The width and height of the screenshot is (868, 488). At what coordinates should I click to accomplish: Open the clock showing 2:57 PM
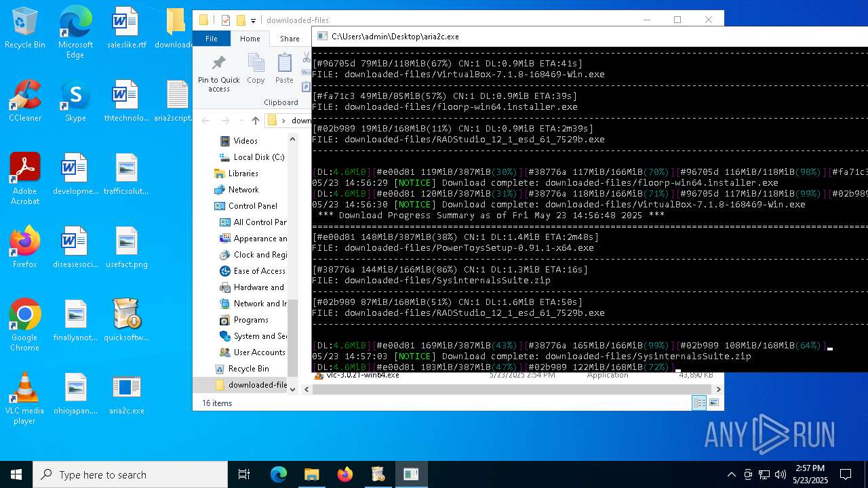[810, 474]
